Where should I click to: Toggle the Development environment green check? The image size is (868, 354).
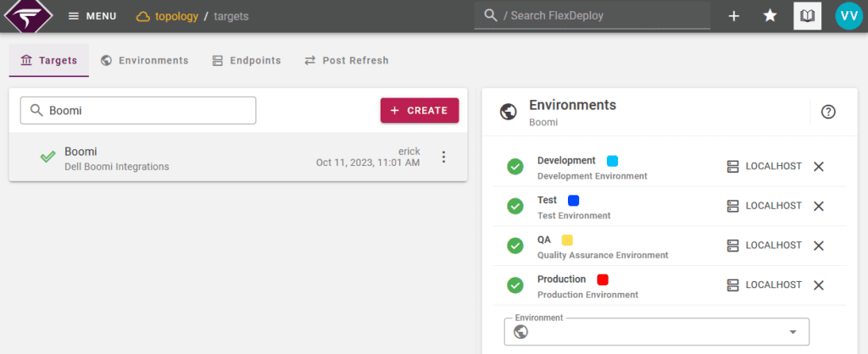pos(515,167)
